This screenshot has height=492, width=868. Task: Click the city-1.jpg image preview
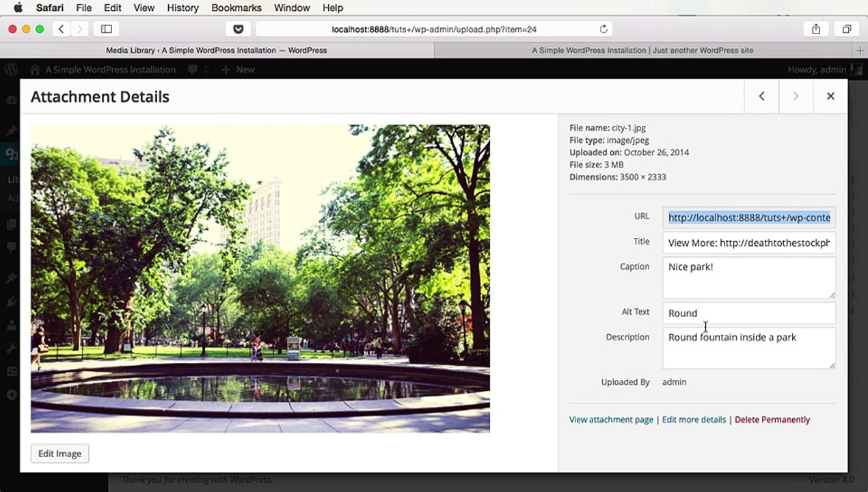[260, 278]
